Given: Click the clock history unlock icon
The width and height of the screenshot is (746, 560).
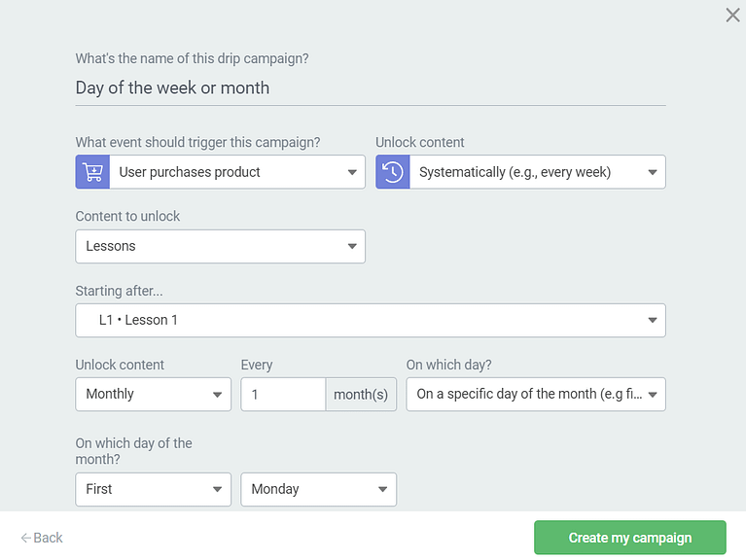Looking at the screenshot, I should (x=392, y=172).
